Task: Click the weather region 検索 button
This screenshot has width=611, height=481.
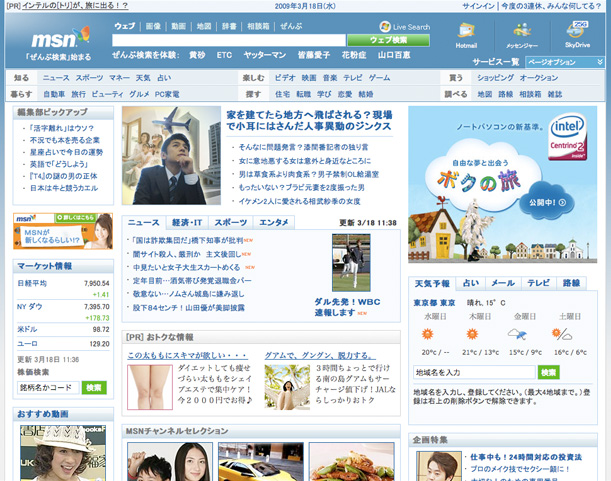Action: (x=549, y=372)
